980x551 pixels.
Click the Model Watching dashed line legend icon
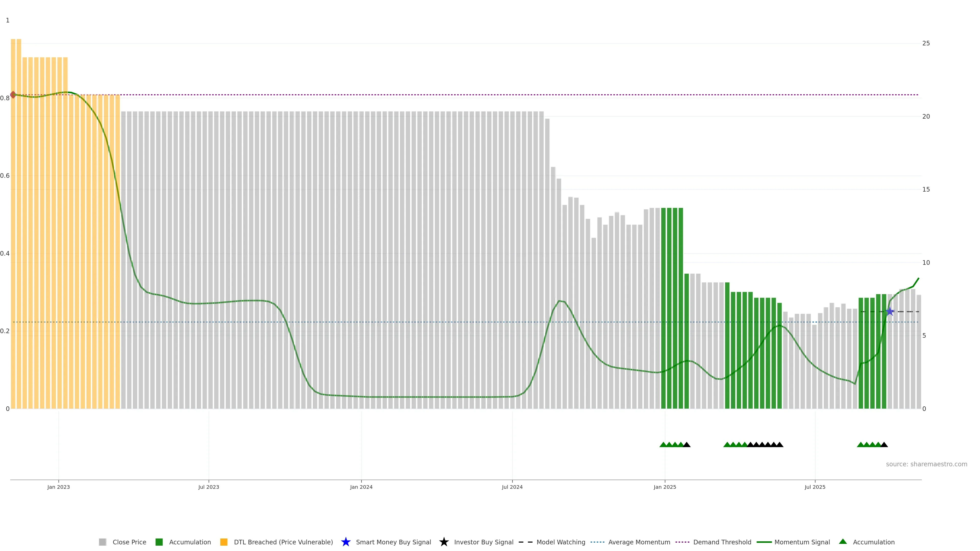click(x=525, y=542)
